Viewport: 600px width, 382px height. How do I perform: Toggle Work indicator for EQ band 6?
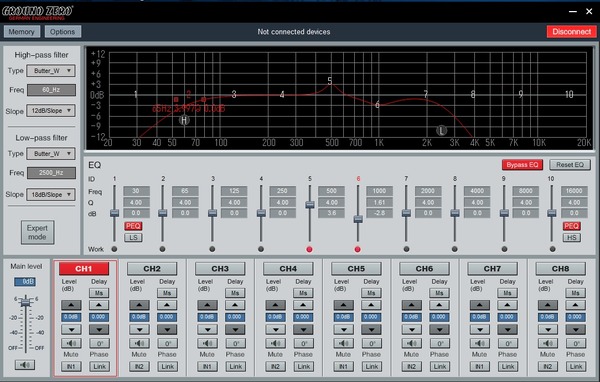(x=357, y=249)
